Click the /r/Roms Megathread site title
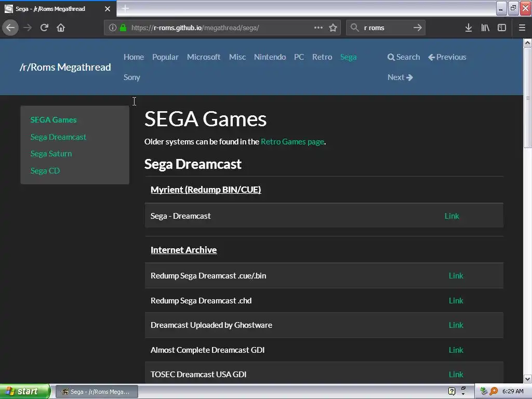This screenshot has width=532, height=399. [x=65, y=67]
